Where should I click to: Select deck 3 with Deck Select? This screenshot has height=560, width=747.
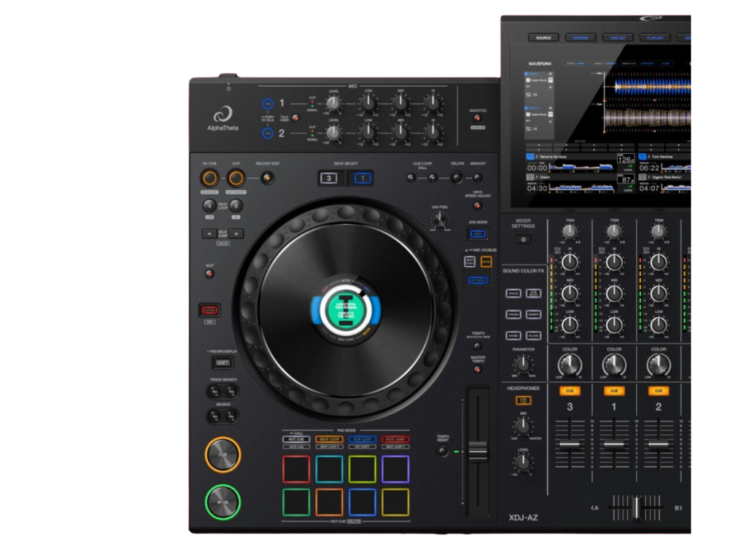coord(329,178)
